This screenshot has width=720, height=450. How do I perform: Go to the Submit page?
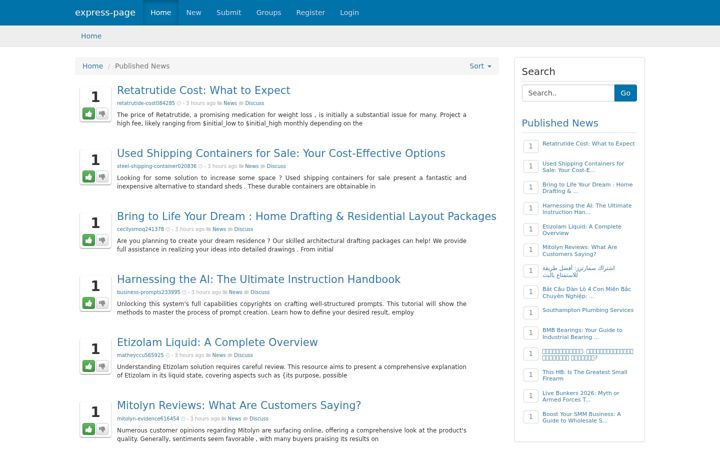coord(229,12)
